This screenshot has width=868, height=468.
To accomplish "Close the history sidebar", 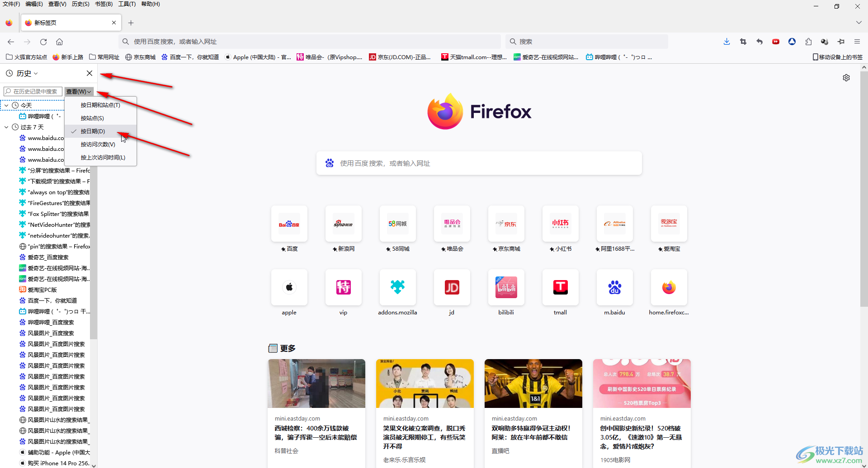I will [x=90, y=73].
